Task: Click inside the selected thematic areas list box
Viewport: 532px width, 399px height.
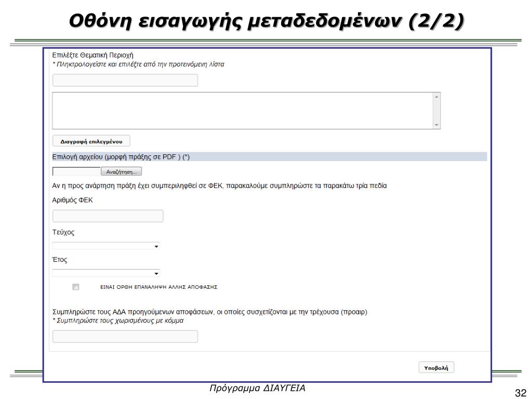Action: (242, 111)
